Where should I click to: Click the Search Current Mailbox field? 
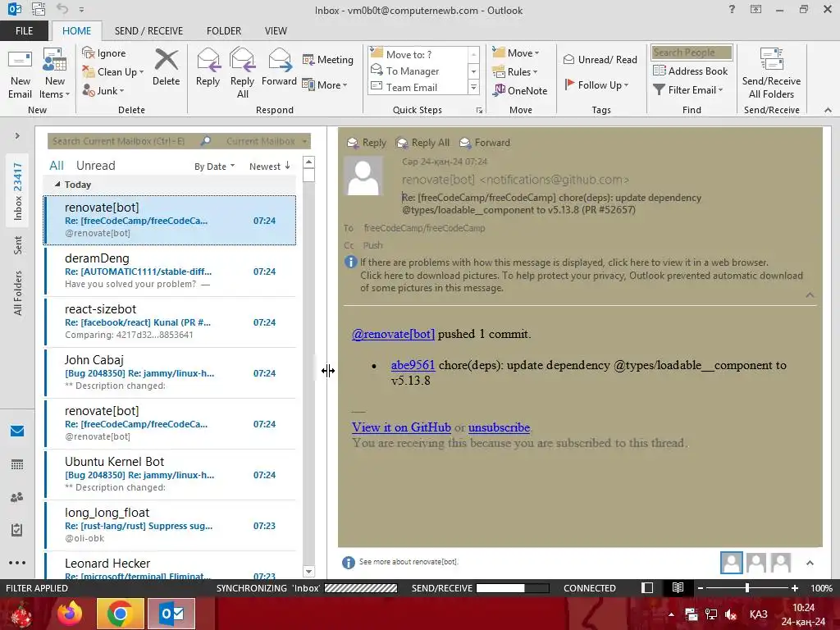pyautogui.click(x=124, y=141)
